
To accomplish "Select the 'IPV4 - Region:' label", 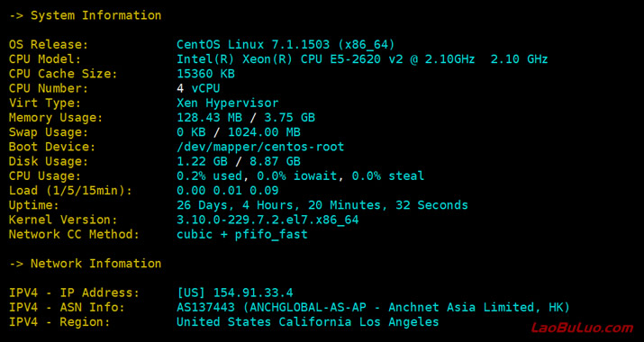I will tap(59, 322).
